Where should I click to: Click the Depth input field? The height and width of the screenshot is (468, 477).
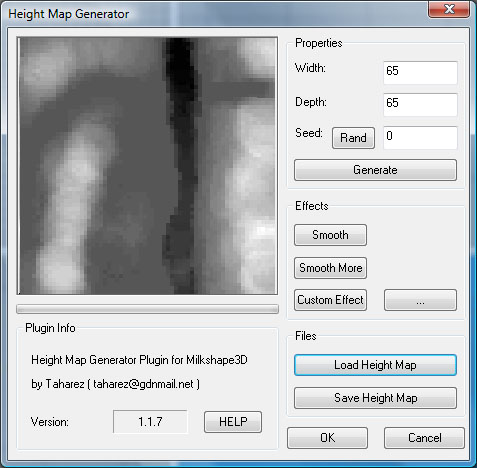[x=420, y=104]
